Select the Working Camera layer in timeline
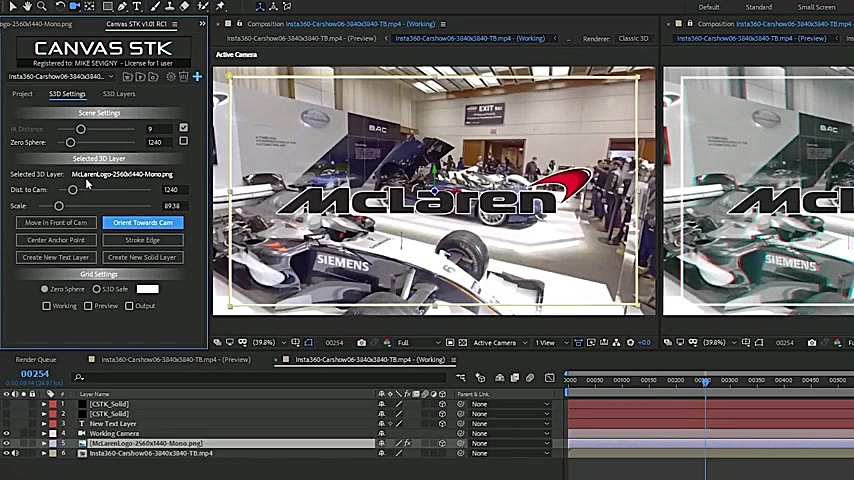854x480 pixels. [114, 433]
